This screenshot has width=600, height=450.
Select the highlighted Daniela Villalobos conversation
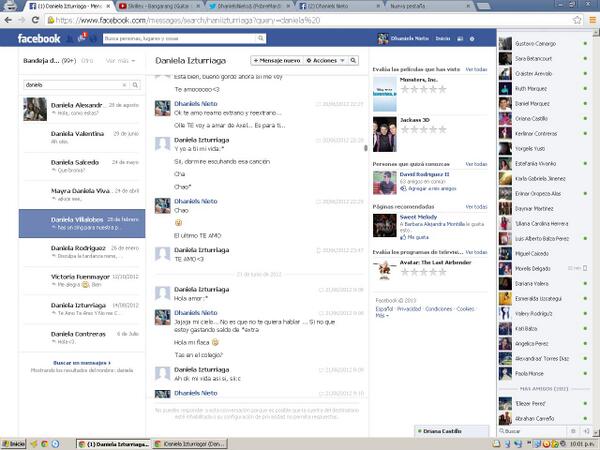pyautogui.click(x=82, y=223)
